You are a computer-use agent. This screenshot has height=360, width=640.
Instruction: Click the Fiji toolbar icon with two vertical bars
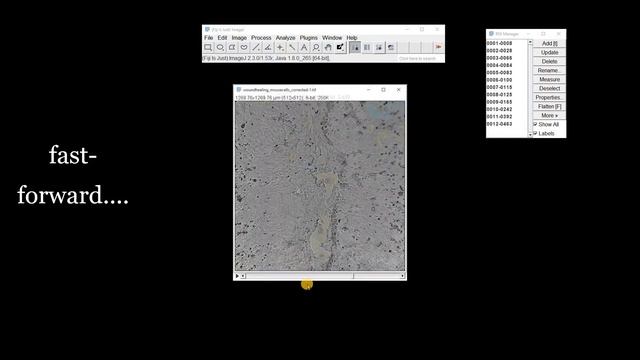[367, 47]
